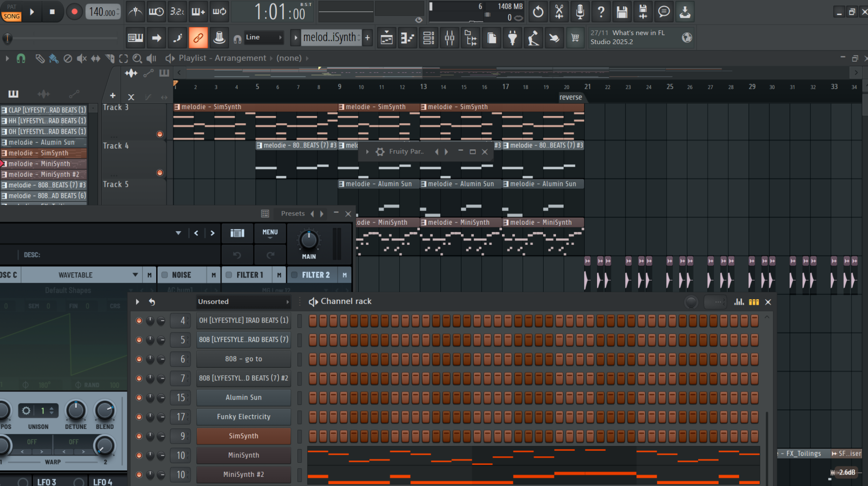This screenshot has width=868, height=486.
Task: Click the active orange link icon
Action: click(x=198, y=38)
